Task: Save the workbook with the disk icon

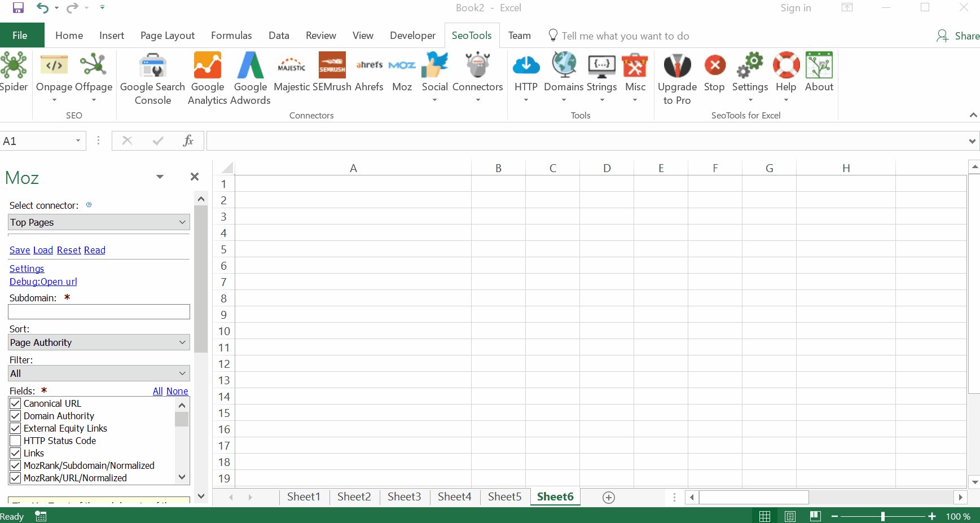Action: coord(18,8)
